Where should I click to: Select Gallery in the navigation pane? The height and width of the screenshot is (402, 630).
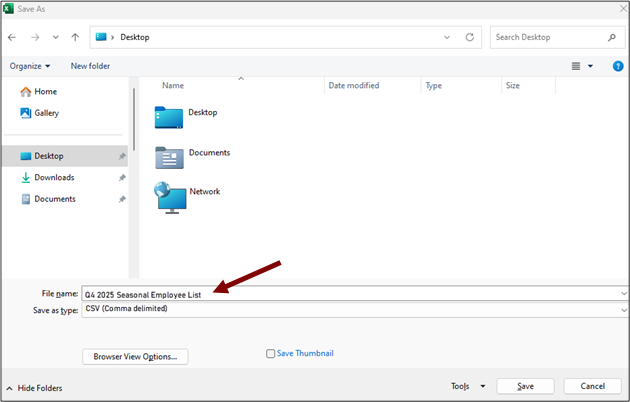tap(46, 113)
